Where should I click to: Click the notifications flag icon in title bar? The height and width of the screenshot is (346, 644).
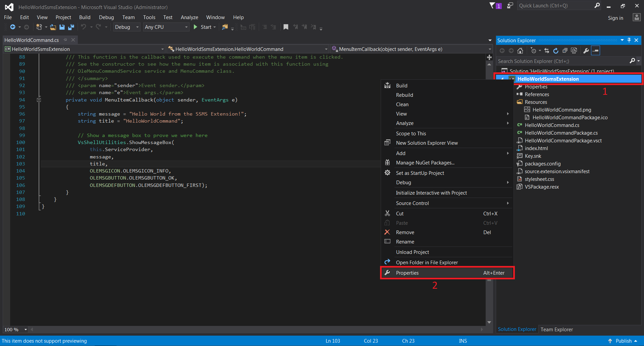coord(492,6)
